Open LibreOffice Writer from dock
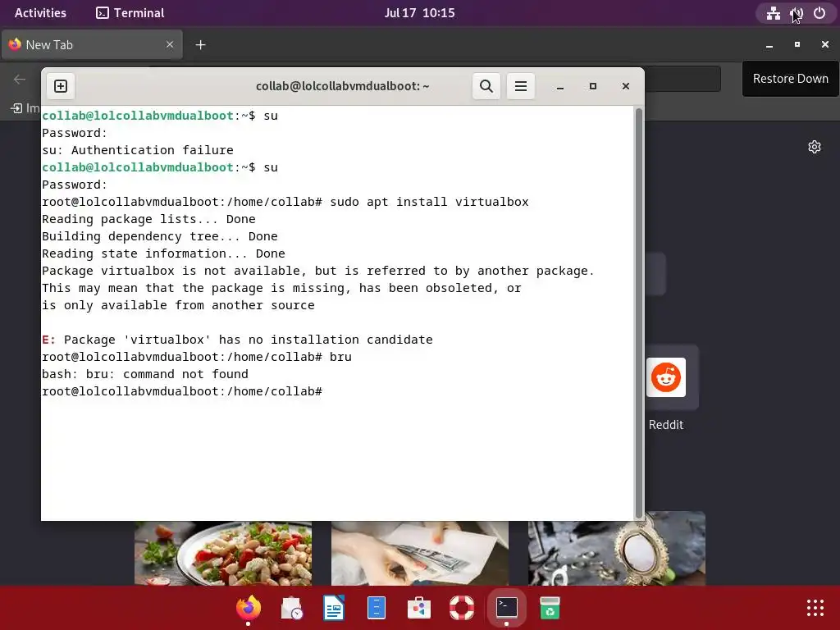840x630 pixels. (x=334, y=608)
